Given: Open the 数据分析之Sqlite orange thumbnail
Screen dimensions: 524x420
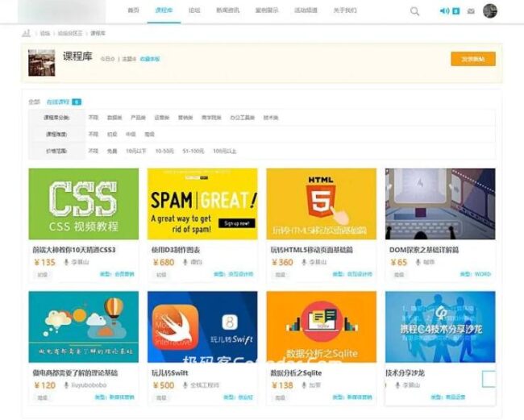Looking at the screenshot, I should (322, 326).
